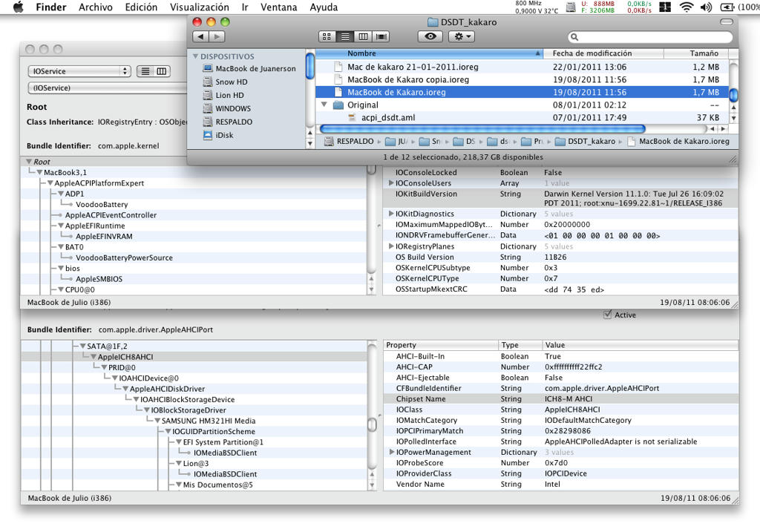Select MacBook de Kakaro.ioreg file
Viewport: 760px width, 532px height.
pyautogui.click(x=522, y=92)
